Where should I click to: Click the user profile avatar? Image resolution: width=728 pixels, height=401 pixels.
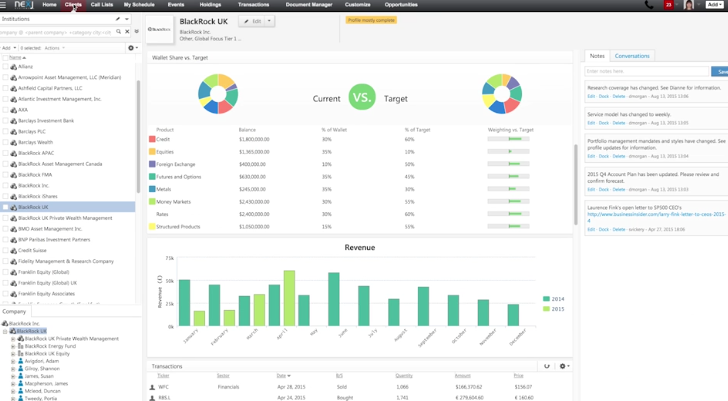[x=689, y=5]
